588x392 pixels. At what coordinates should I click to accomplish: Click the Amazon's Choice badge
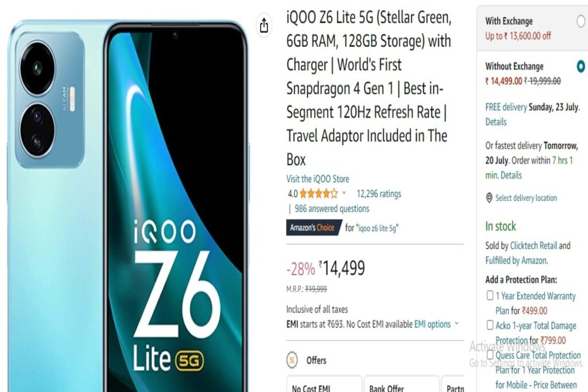pyautogui.click(x=314, y=227)
